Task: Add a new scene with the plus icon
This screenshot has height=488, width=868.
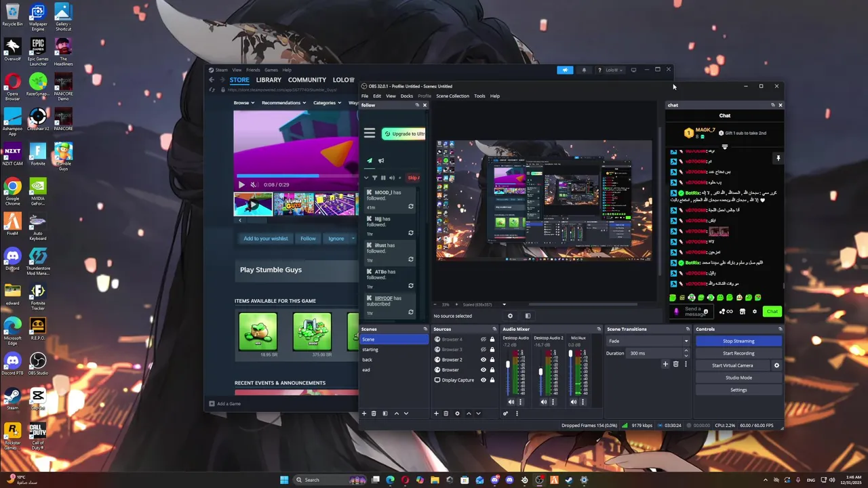Action: (364, 413)
